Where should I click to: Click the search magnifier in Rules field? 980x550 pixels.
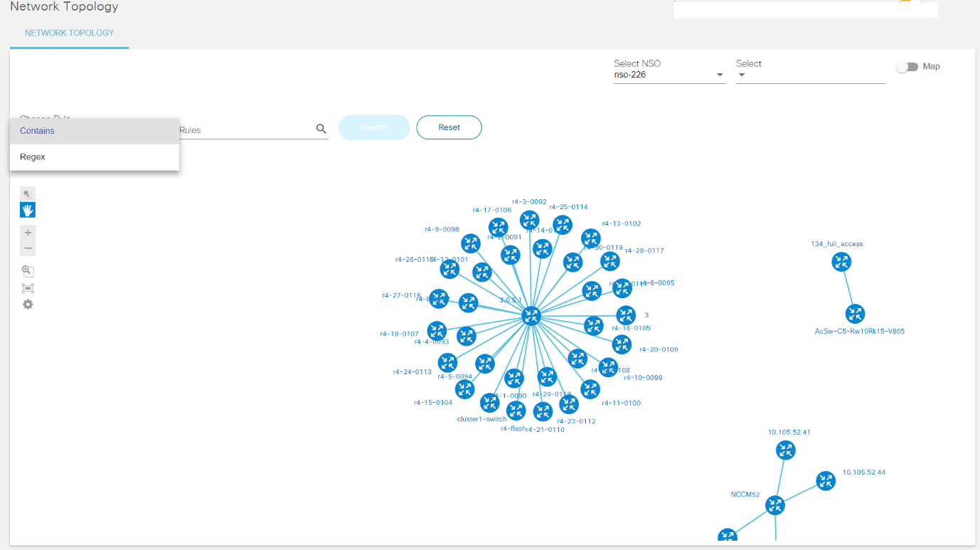pos(321,129)
